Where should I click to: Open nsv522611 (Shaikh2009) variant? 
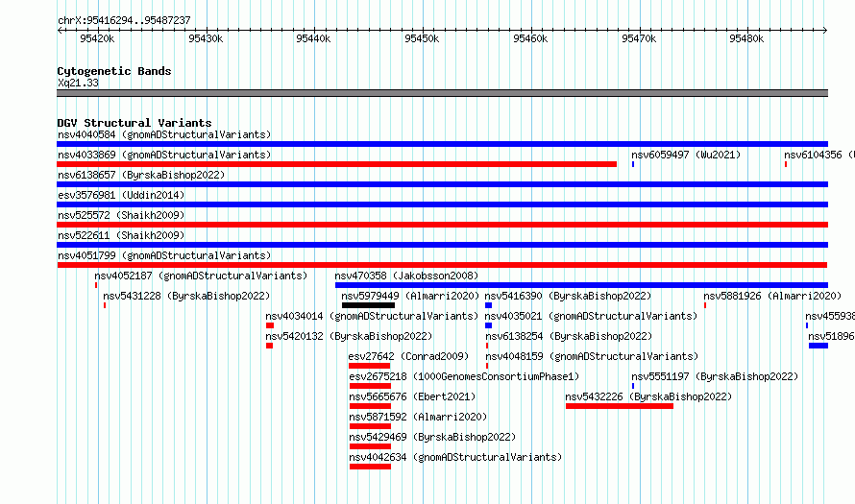121,235
